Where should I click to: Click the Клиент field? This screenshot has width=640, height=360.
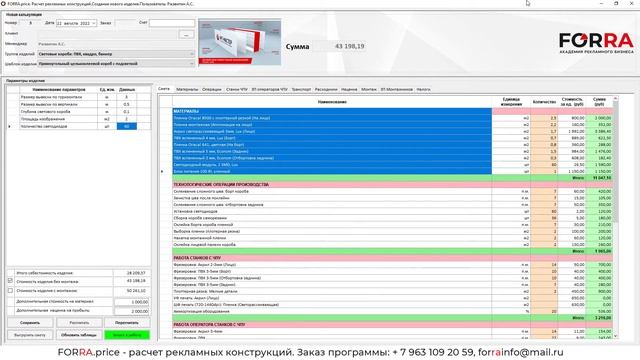107,35
